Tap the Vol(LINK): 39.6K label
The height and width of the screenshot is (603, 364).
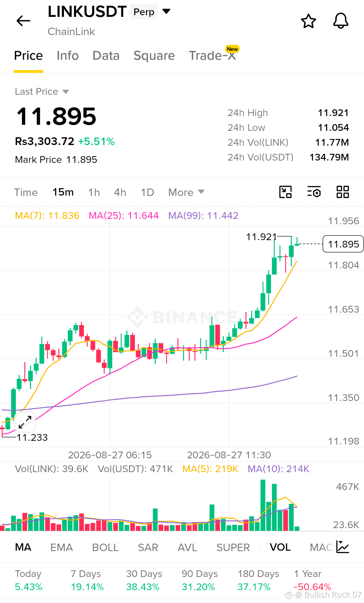click(x=52, y=469)
